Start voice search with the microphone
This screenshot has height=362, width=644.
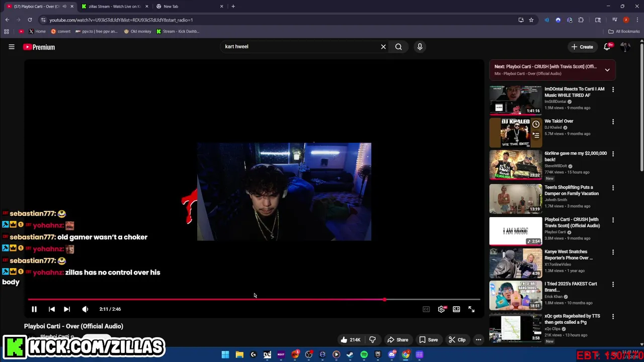pyautogui.click(x=420, y=47)
